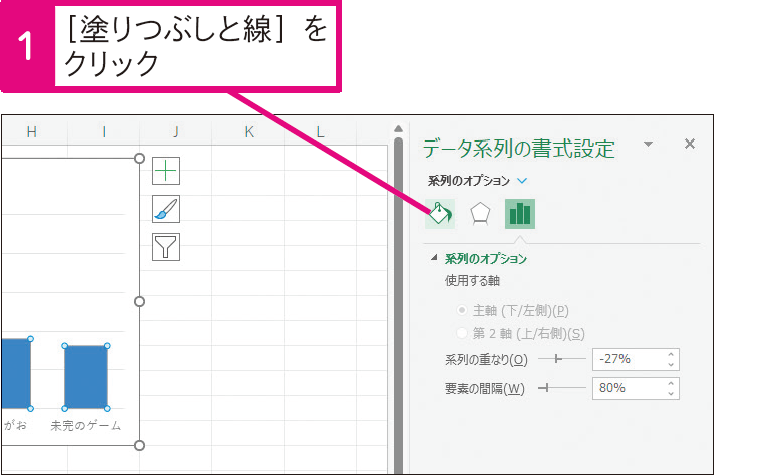Click the 要素の間隔 slider
The height and width of the screenshot is (475, 783).
[x=562, y=388]
